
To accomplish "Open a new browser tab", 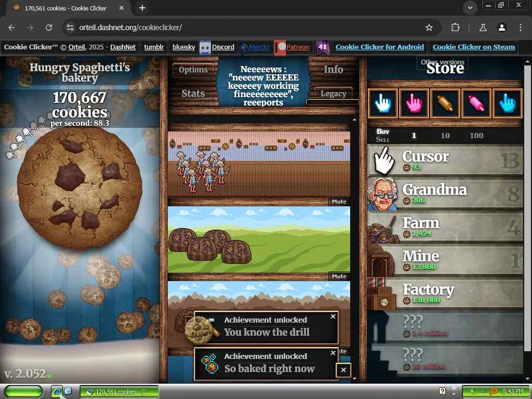I will coord(142,8).
